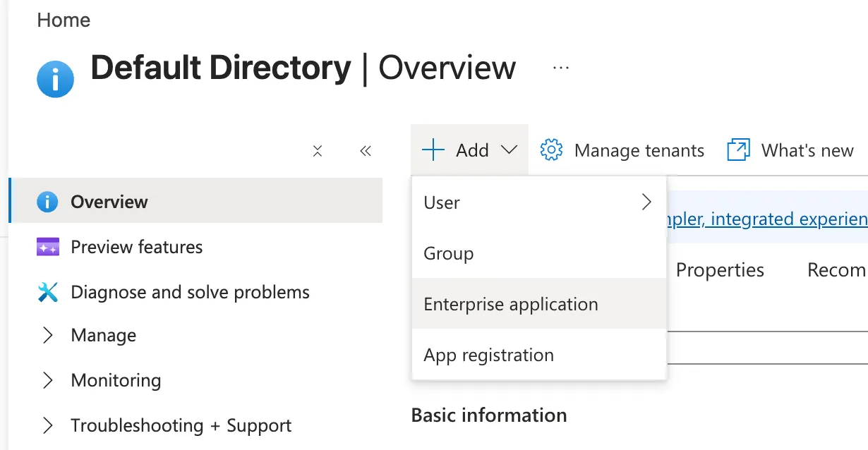Click the Home breadcrumb link
The width and height of the screenshot is (868, 450).
click(x=64, y=20)
